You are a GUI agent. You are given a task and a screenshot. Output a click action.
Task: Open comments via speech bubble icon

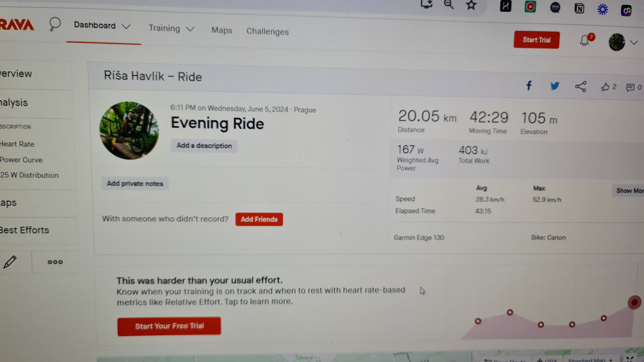click(x=630, y=87)
